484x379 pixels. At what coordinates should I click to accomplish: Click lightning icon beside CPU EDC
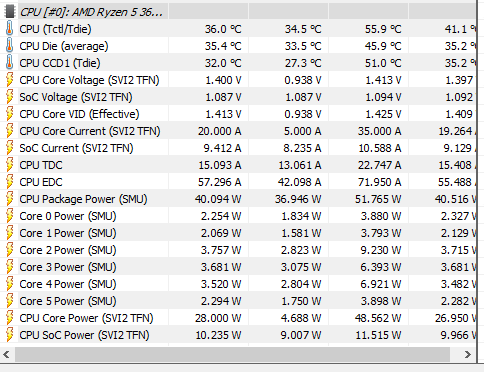(x=10, y=182)
